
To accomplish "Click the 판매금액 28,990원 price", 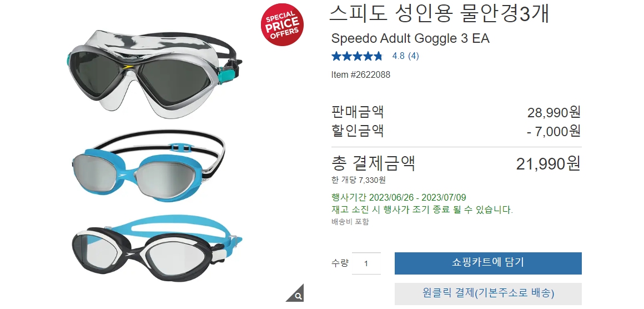I will tap(554, 112).
